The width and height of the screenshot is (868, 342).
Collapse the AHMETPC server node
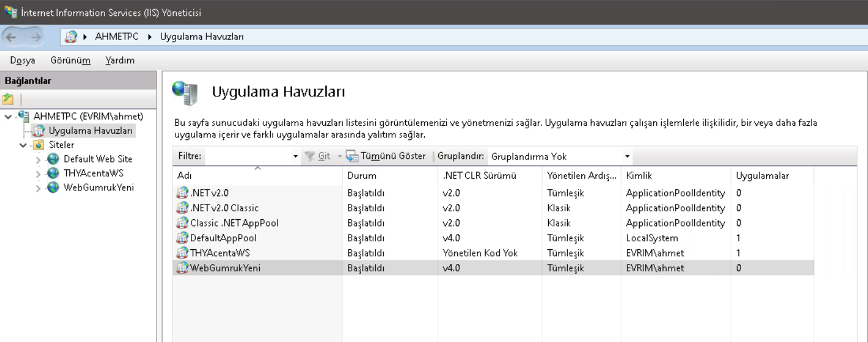[x=8, y=116]
